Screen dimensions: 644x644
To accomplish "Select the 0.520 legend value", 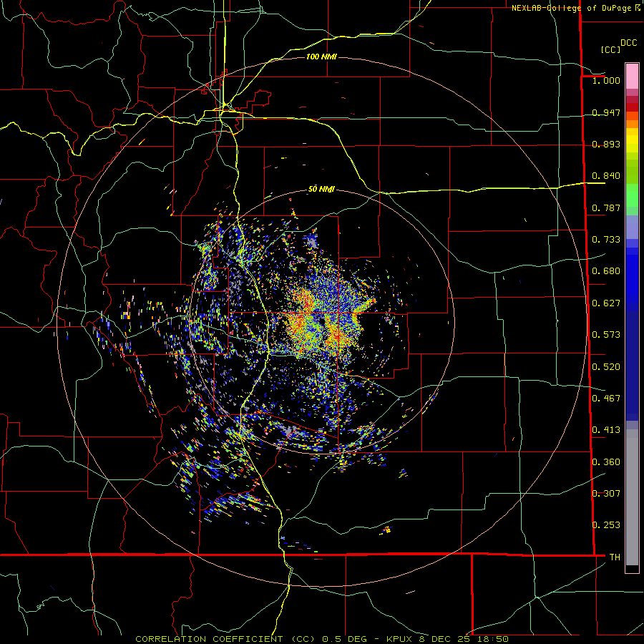I will pos(606,367).
